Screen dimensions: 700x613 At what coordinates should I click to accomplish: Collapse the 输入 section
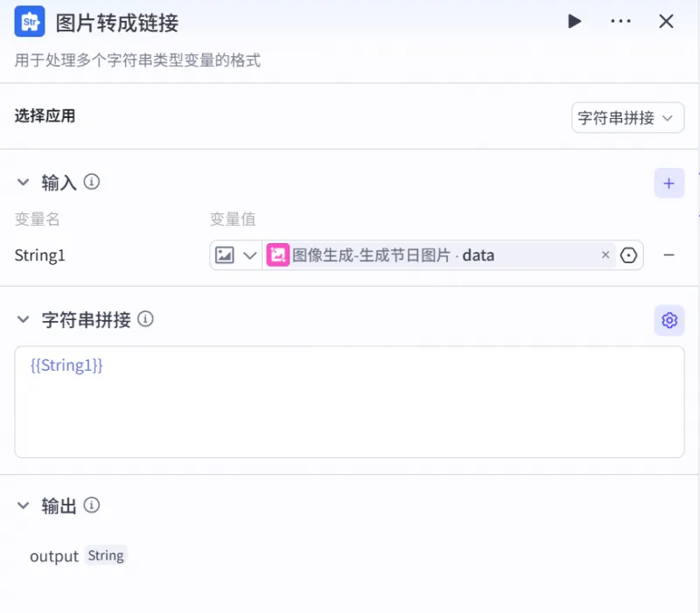coord(23,183)
